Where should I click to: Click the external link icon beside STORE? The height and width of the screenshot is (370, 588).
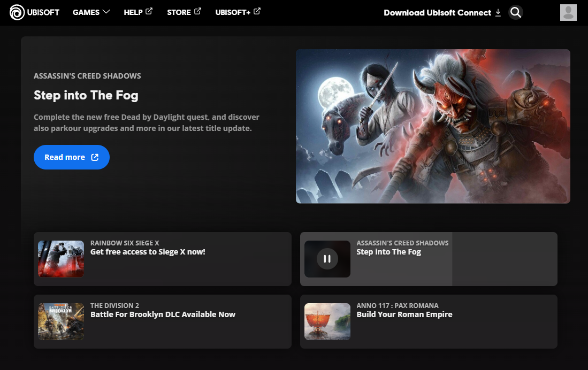197,11
